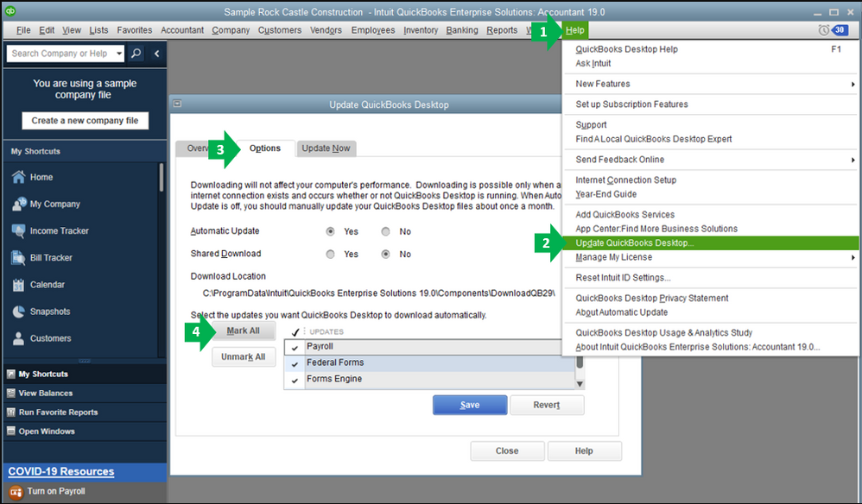The width and height of the screenshot is (862, 504).
Task: Open the Inventory menu
Action: pyautogui.click(x=421, y=30)
